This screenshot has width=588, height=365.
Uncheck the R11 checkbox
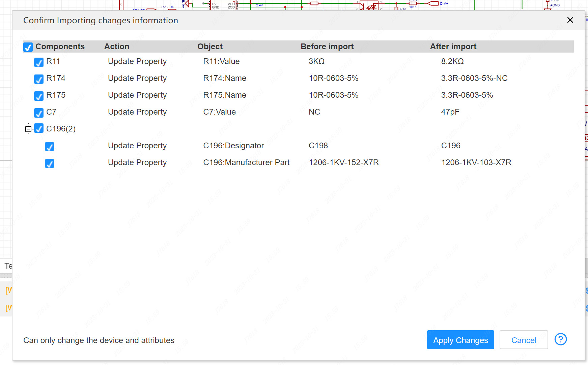pyautogui.click(x=39, y=62)
